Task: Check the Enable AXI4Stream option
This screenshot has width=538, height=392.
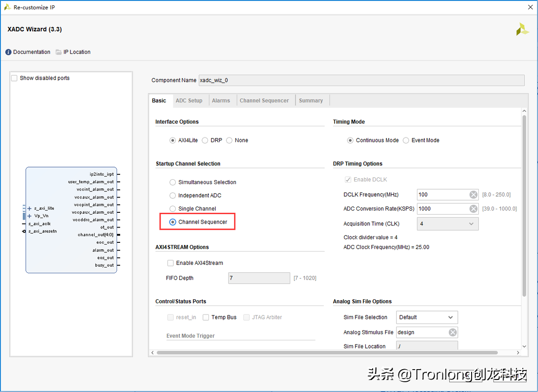Action: click(170, 263)
